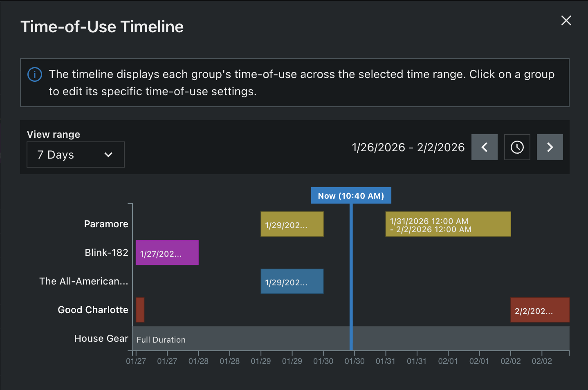Click the info icon in the notice banner
The width and height of the screenshot is (588, 390).
[x=34, y=74]
